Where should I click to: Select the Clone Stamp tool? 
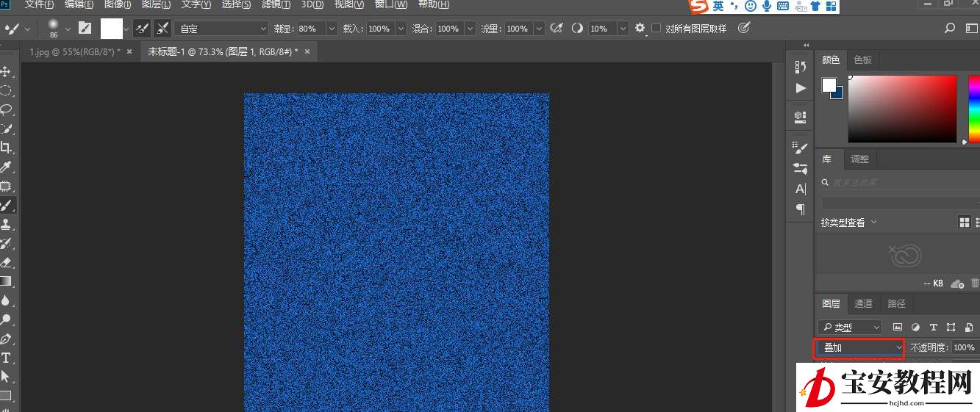(x=6, y=224)
